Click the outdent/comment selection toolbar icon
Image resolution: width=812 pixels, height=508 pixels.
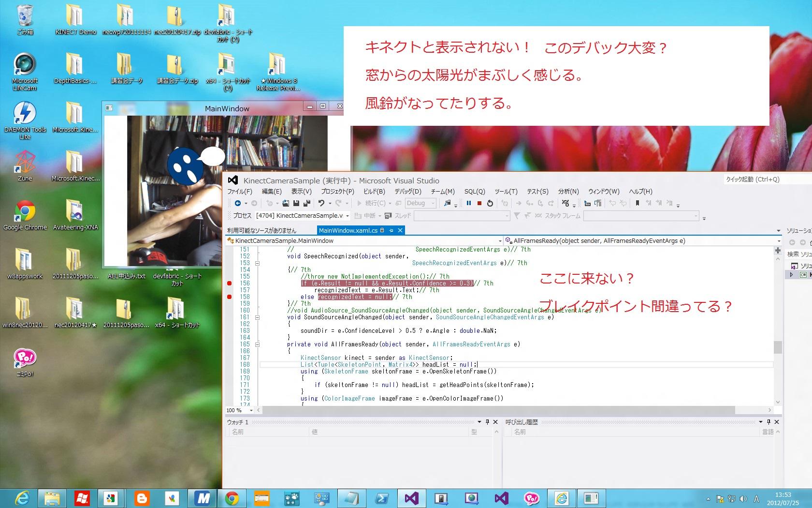598,203
